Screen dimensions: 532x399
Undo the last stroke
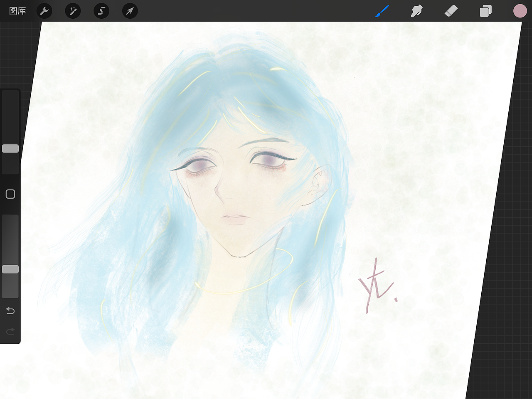pos(10,310)
